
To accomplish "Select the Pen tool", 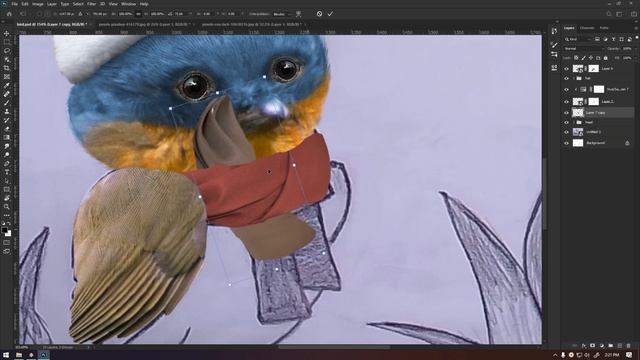I will [7, 164].
